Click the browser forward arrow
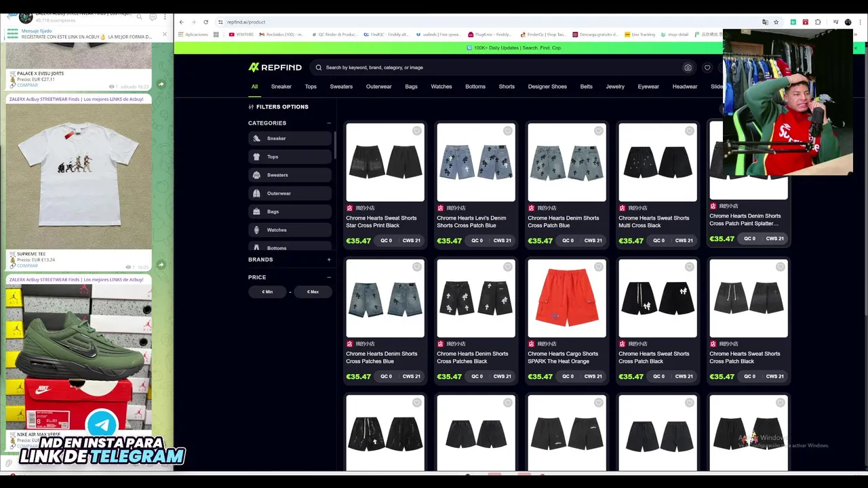Viewport: 868px width, 488px height. pyautogui.click(x=193, y=22)
